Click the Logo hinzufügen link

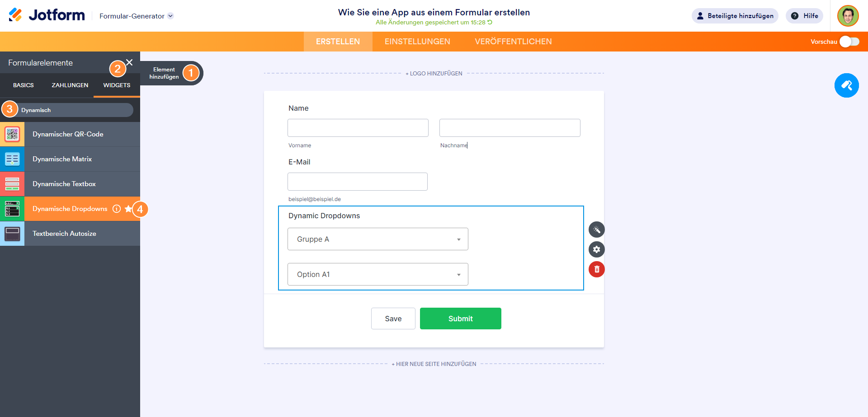click(434, 73)
